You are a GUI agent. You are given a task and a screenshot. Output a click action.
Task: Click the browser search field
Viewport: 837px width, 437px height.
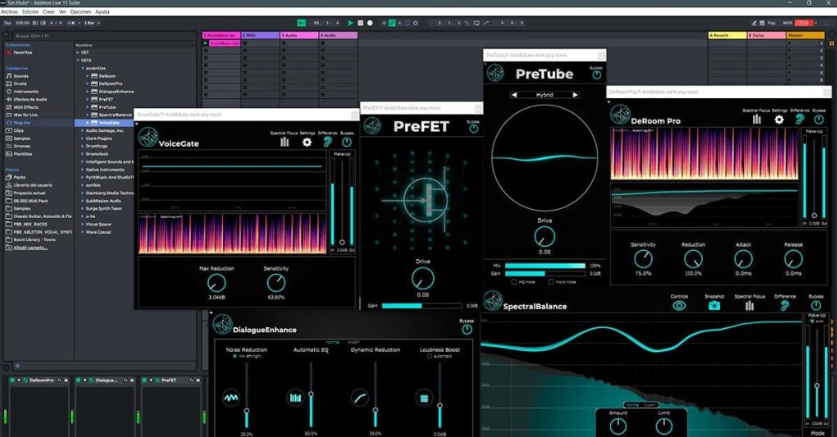(x=104, y=36)
